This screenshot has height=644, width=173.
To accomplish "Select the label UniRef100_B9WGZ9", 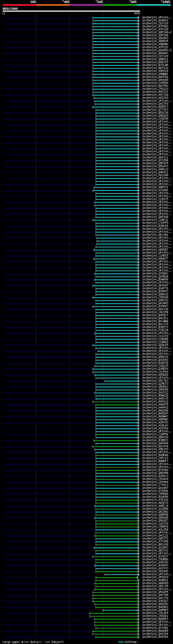I will 155,396.
